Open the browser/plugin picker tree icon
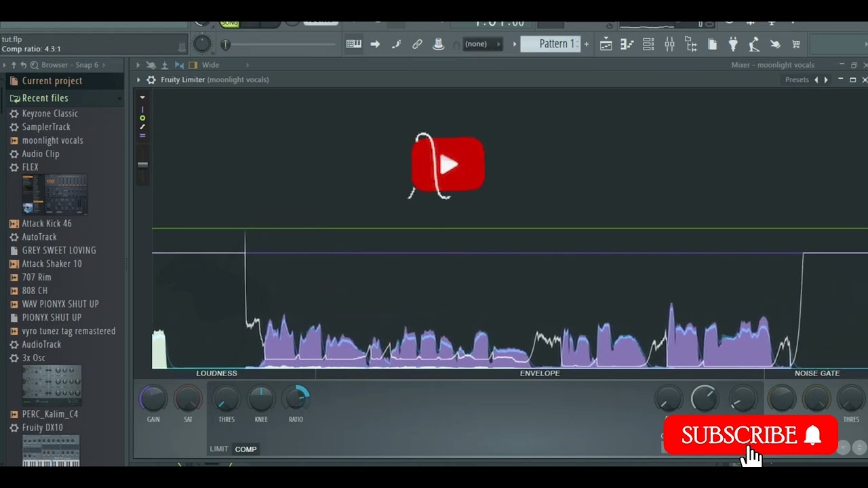868x488 pixels. click(x=691, y=44)
